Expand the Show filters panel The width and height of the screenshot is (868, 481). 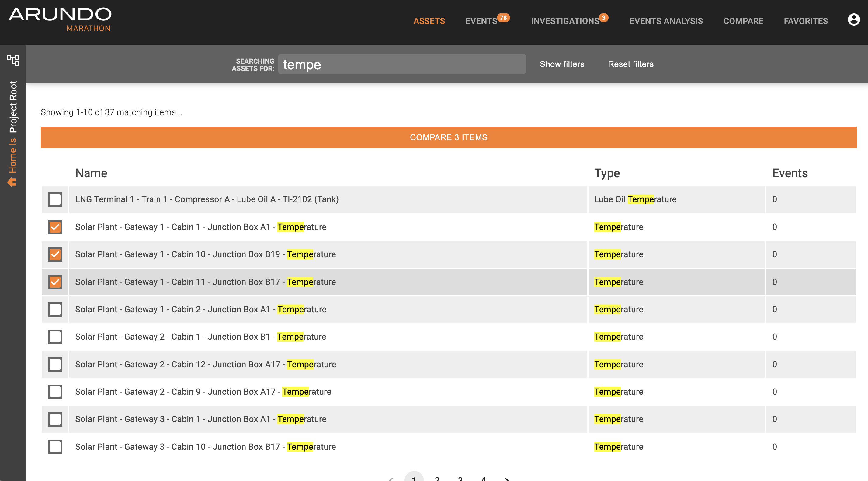tap(562, 64)
